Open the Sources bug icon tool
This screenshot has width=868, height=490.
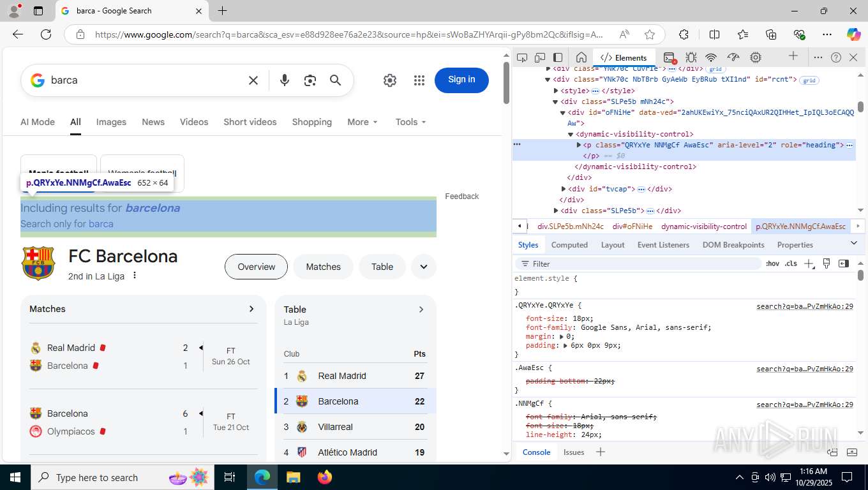pos(691,57)
